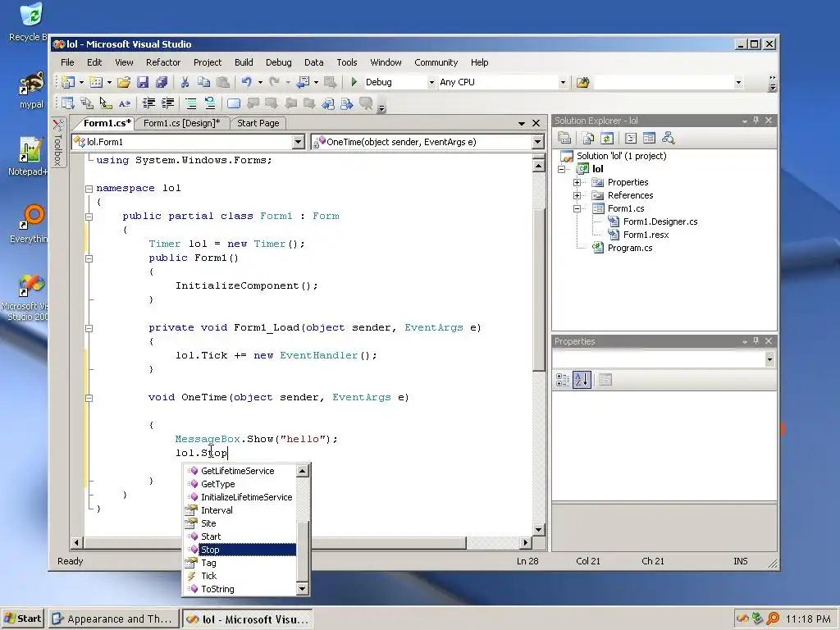Viewport: 840px width, 630px height.
Task: Open the File menu
Action: tap(67, 62)
